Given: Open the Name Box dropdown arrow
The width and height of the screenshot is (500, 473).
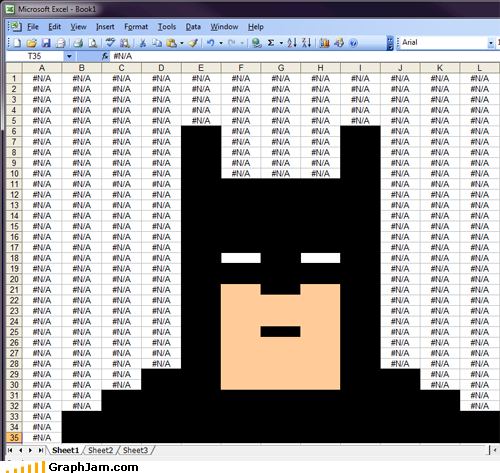Looking at the screenshot, I should (x=69, y=56).
